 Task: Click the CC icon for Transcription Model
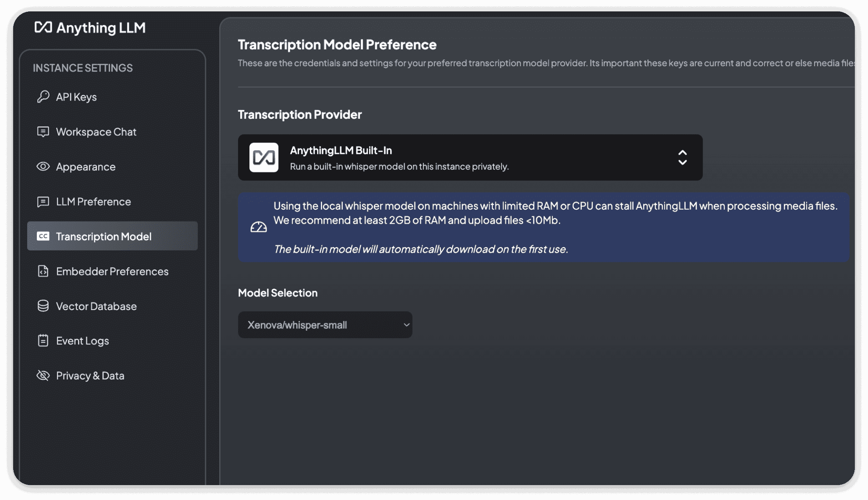click(x=43, y=236)
